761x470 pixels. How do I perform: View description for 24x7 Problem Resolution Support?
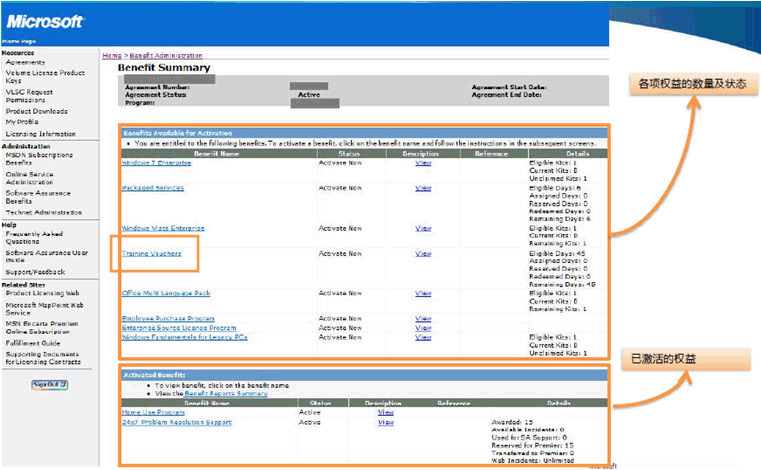tap(386, 422)
